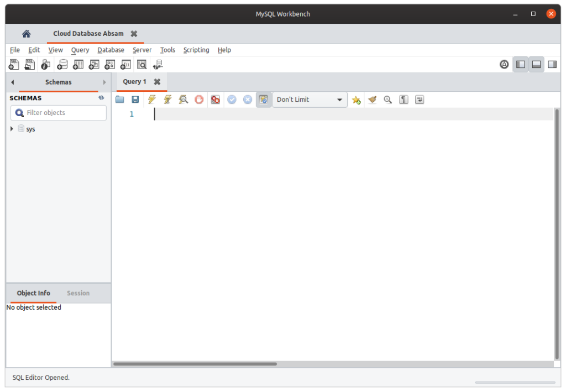
Task: Expand the sys schema in the sidebar
Action: coord(12,129)
